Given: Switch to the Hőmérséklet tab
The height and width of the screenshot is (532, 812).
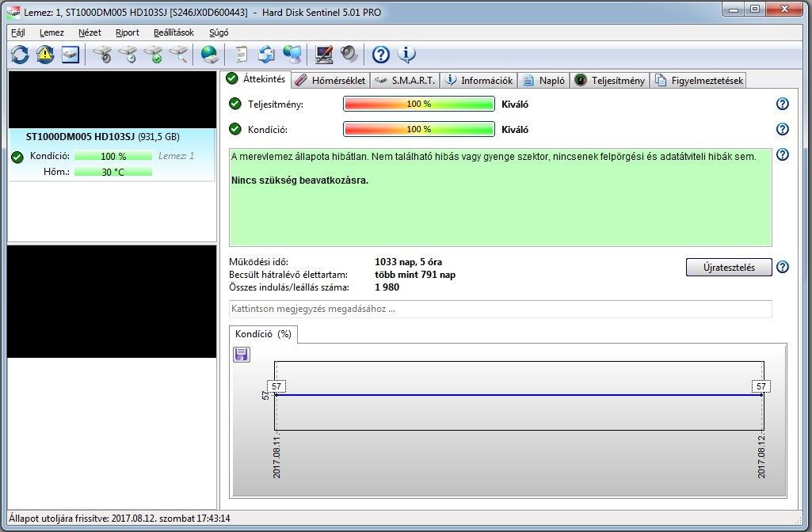Looking at the screenshot, I should tap(331, 81).
